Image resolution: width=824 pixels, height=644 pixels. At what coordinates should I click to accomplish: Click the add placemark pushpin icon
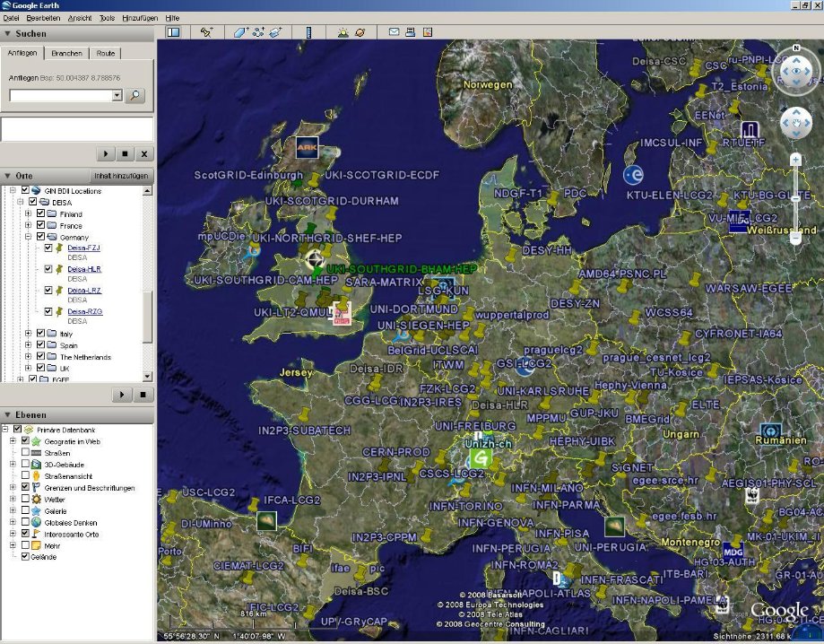207,32
